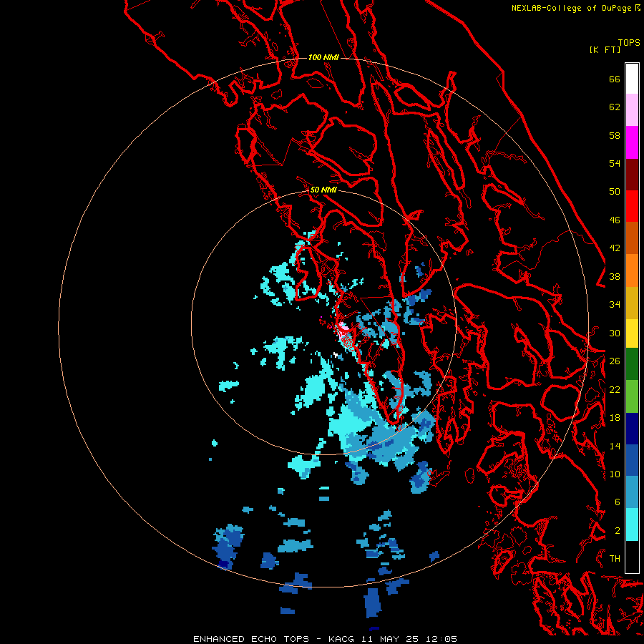Click the legend value 2

pos(618,531)
